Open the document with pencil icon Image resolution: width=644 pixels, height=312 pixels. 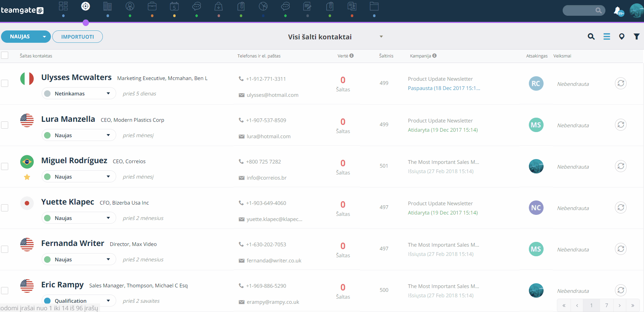(307, 6)
